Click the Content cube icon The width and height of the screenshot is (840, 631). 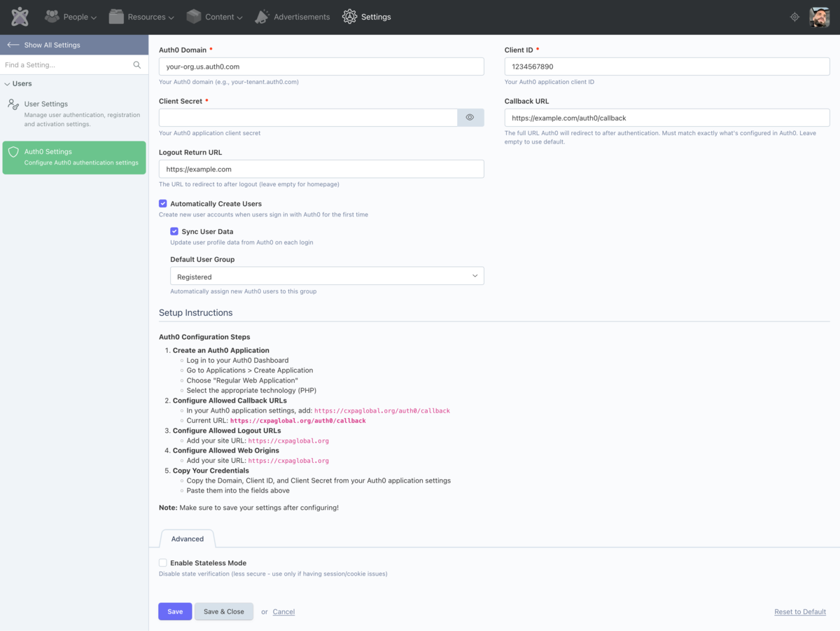(194, 17)
